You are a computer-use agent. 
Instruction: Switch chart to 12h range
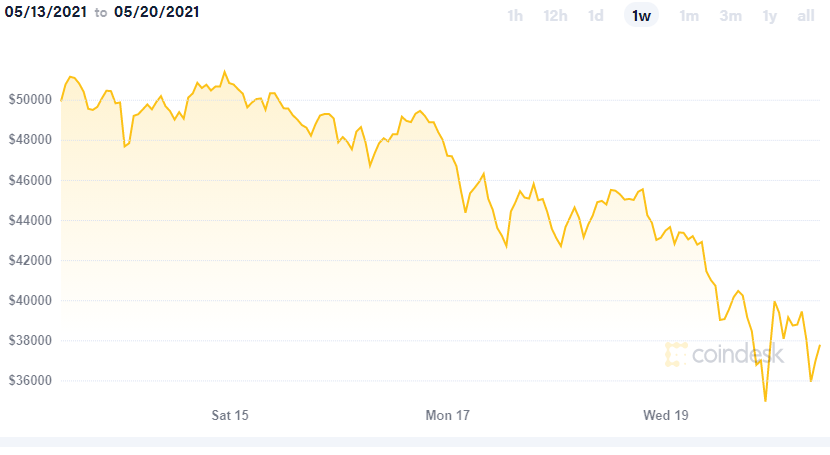[x=556, y=15]
